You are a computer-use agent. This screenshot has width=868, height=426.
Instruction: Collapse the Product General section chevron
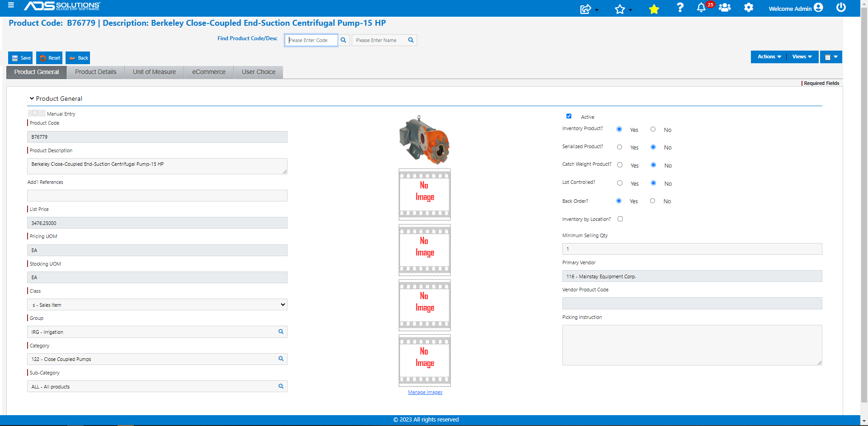coord(32,98)
